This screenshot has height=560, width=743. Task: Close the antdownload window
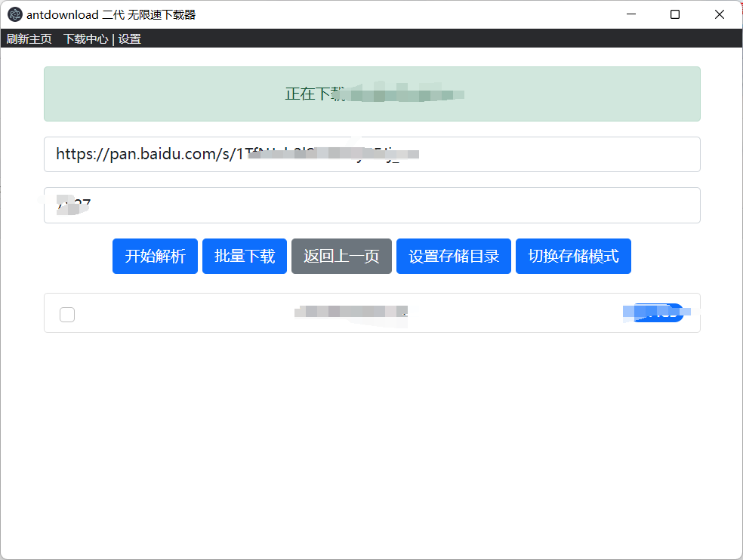coord(720,14)
